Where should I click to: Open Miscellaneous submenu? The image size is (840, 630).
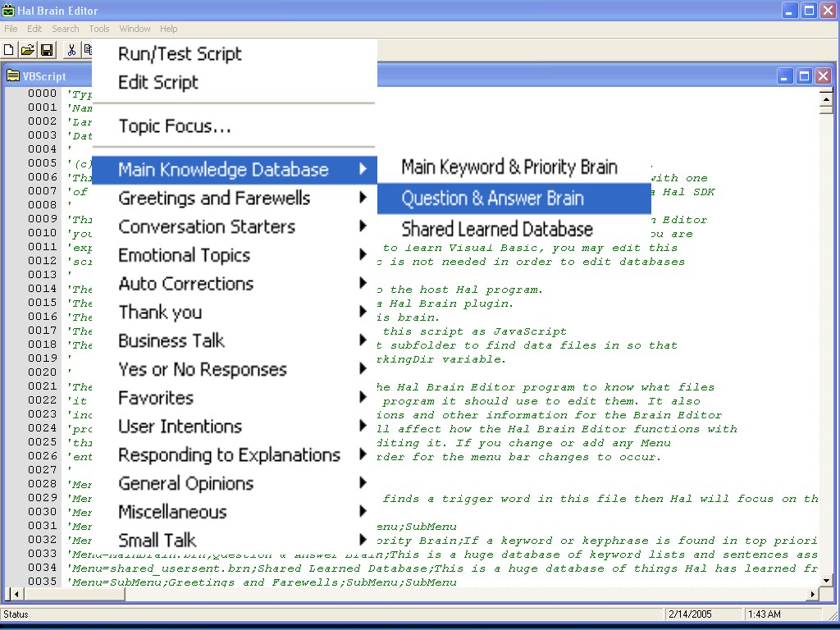234,512
